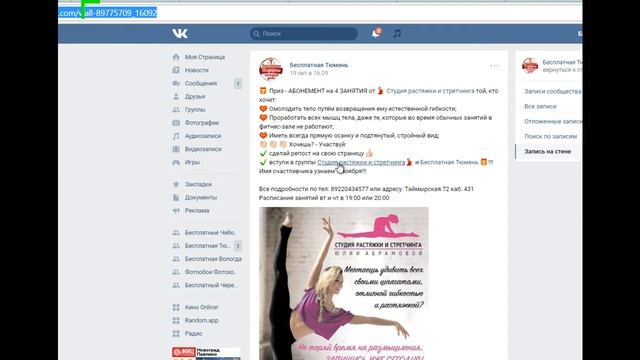
Task: Open Random.app in sidebar
Action: [x=202, y=320]
